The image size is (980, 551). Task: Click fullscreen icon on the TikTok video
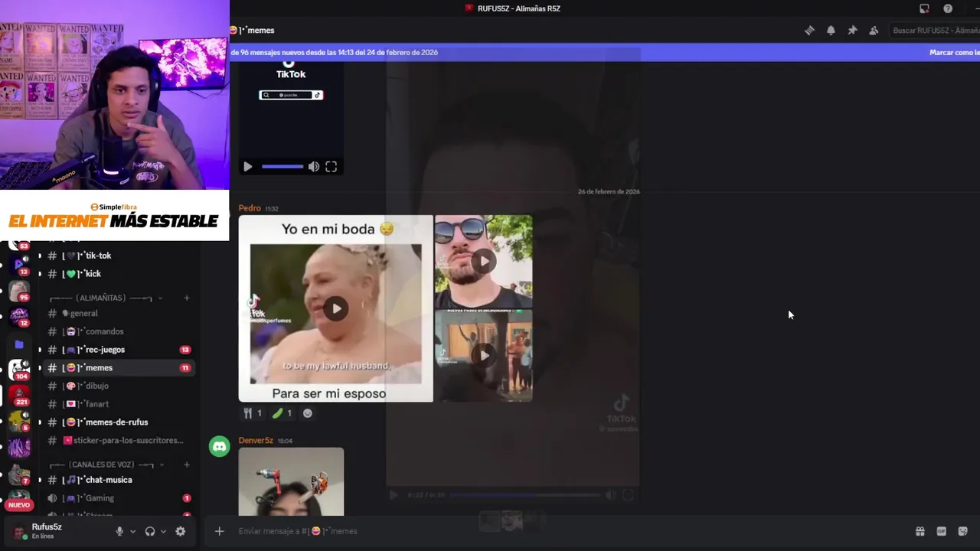331,167
